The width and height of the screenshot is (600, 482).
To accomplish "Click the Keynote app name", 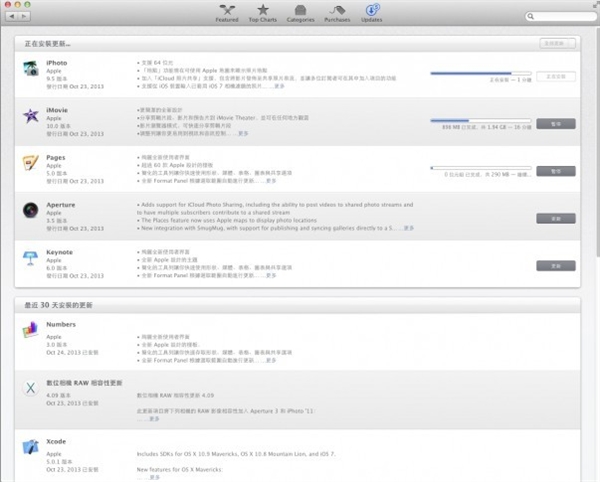I will coord(59,252).
